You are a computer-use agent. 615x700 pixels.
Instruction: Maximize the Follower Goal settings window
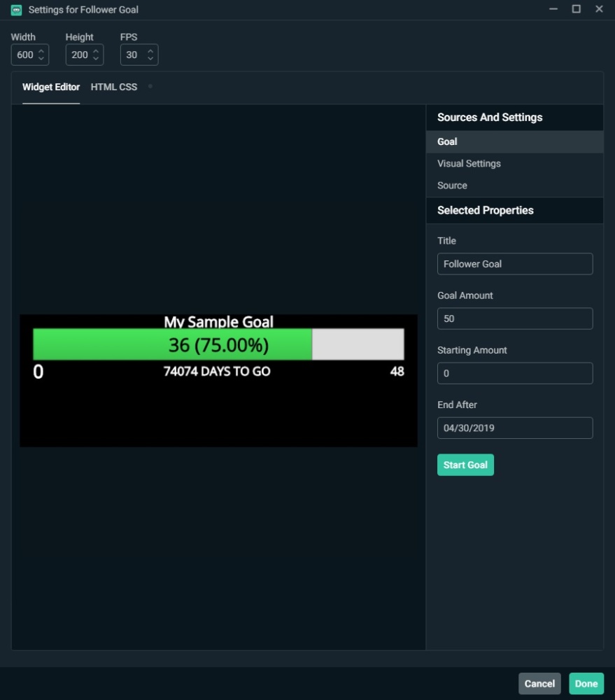tap(577, 9)
